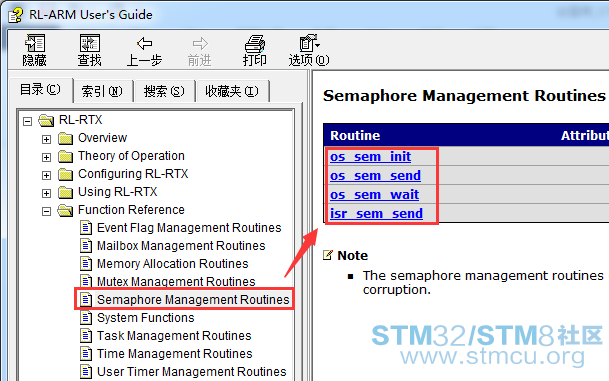Screen dimensions: 609x381
Task: Collapse the Function Reference node
Action: click(x=46, y=211)
